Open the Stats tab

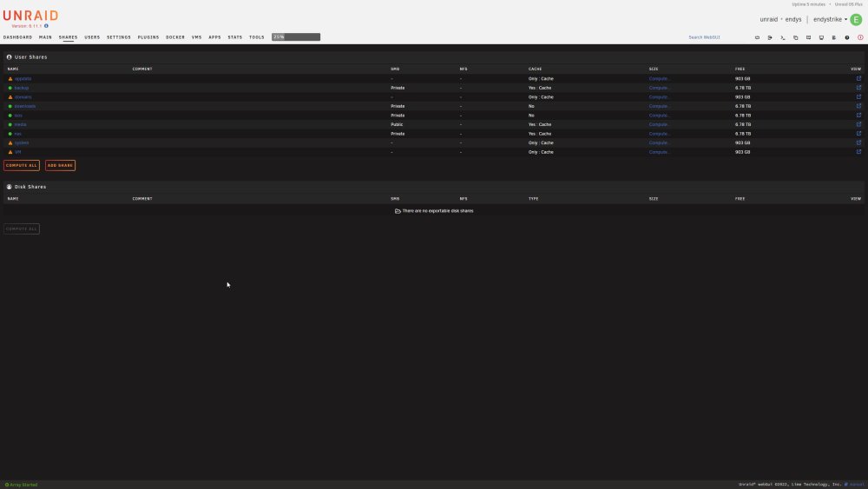(234, 37)
